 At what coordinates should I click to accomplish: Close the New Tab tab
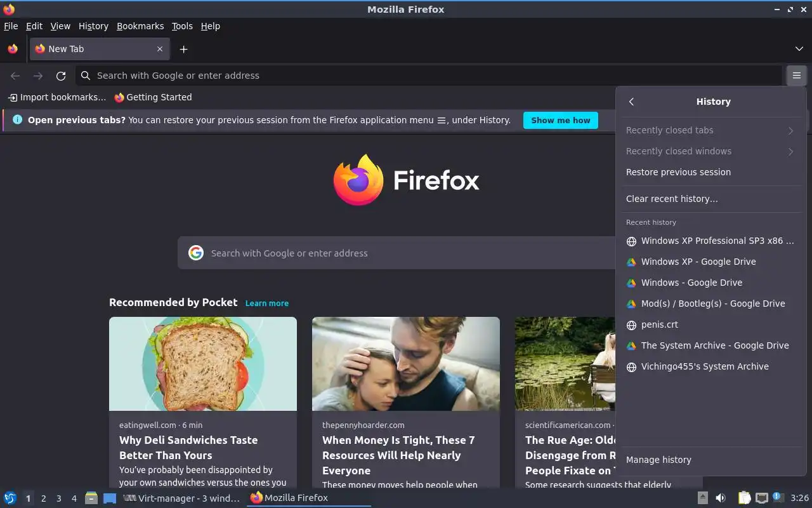[160, 49]
